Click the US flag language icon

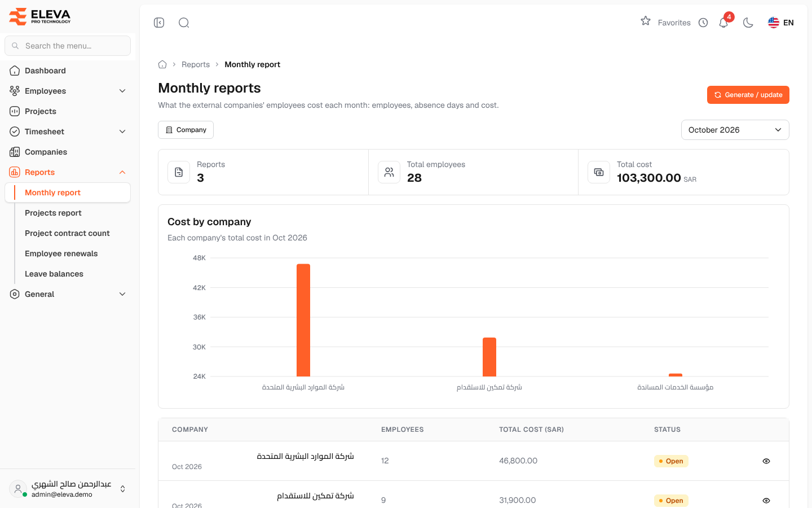coord(774,23)
